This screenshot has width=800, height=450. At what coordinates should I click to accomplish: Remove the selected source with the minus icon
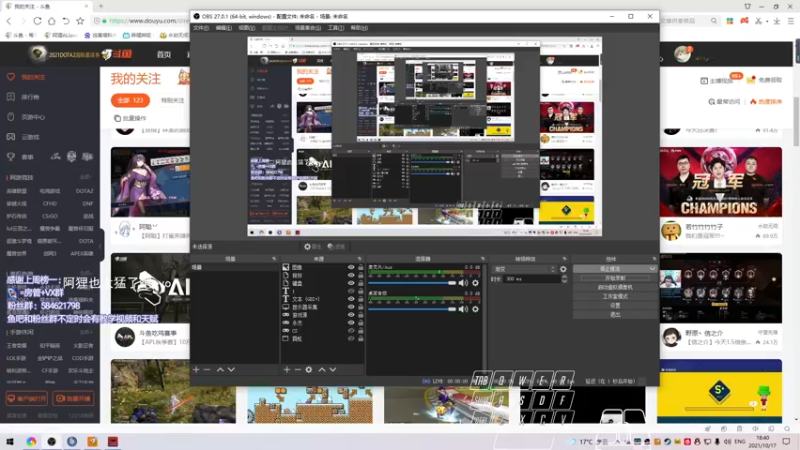[297, 369]
